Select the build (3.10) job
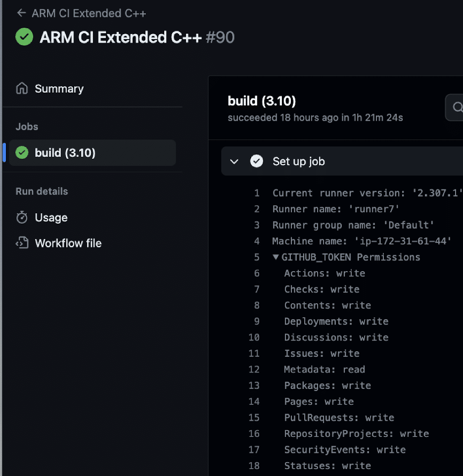Viewport: 463px width, 476px height. [92, 153]
